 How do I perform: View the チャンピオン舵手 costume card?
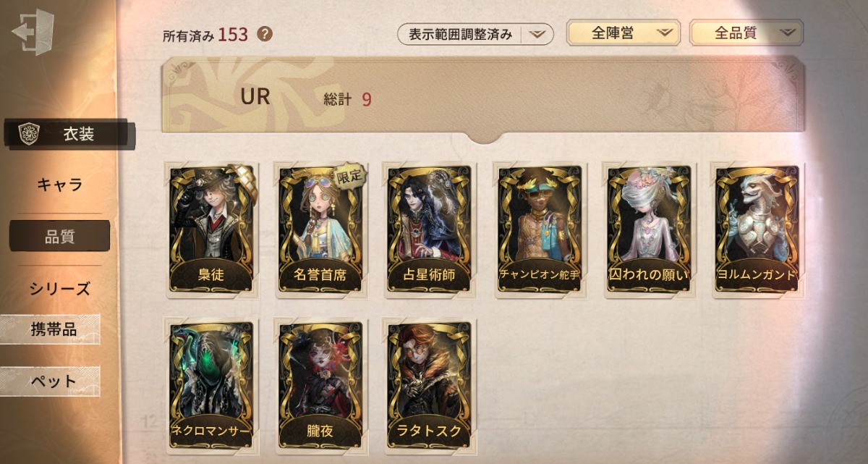540,229
